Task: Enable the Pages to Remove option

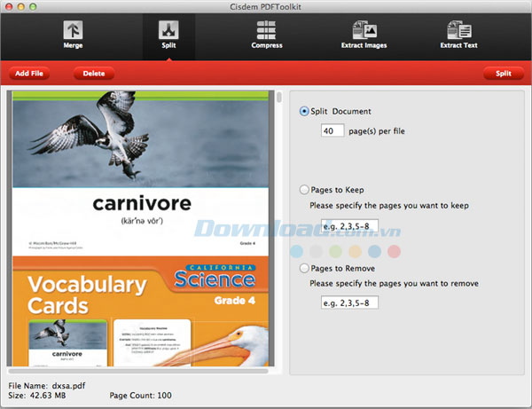Action: click(305, 268)
